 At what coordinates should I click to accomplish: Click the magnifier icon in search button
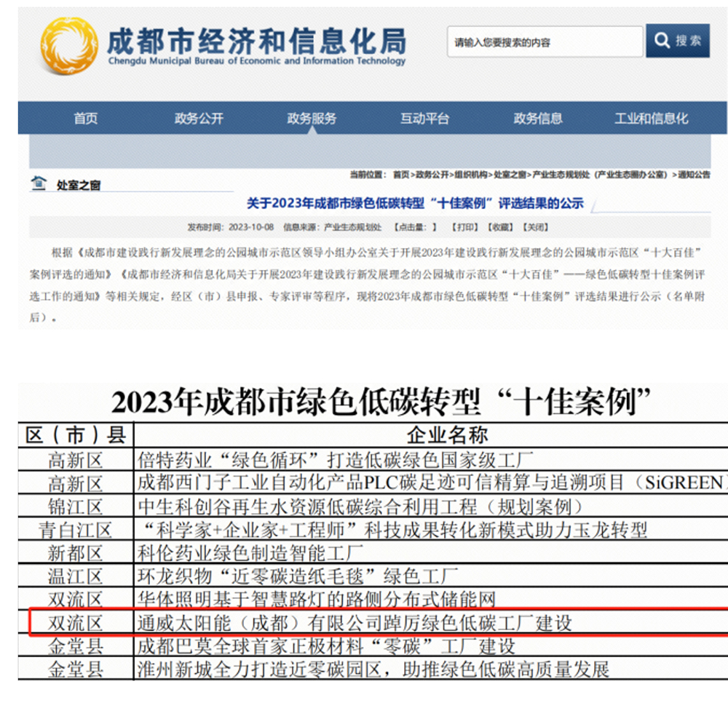coord(661,41)
